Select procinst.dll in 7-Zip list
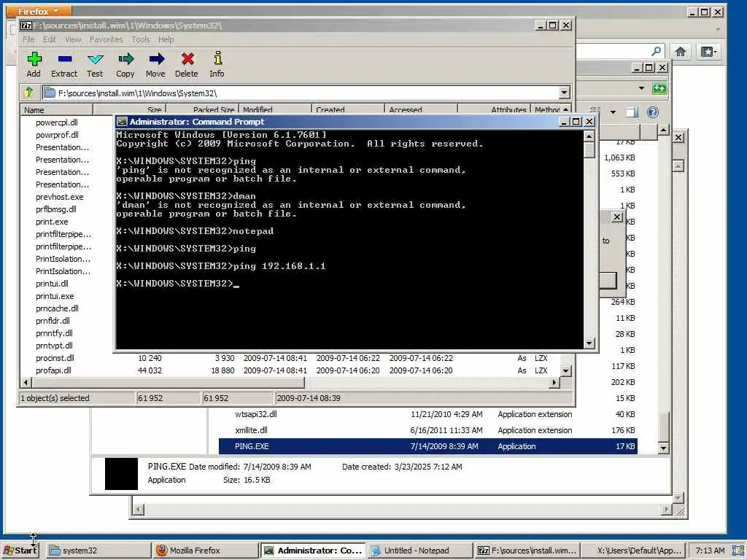 55,357
